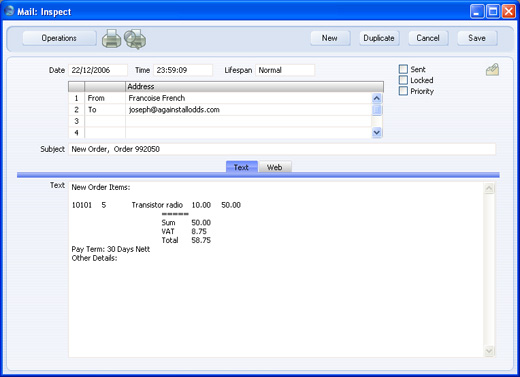
Task: Click the VAT 8.75 line
Action: (184, 231)
